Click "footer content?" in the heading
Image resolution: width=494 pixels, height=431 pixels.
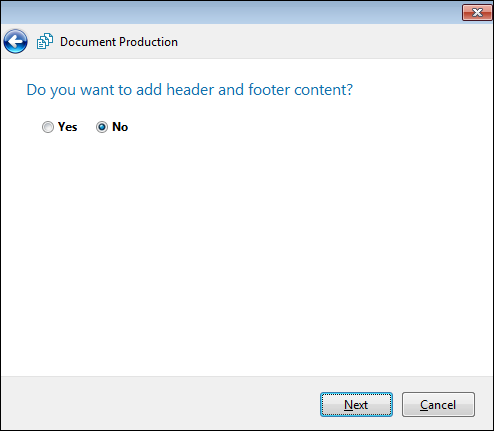click(x=300, y=90)
